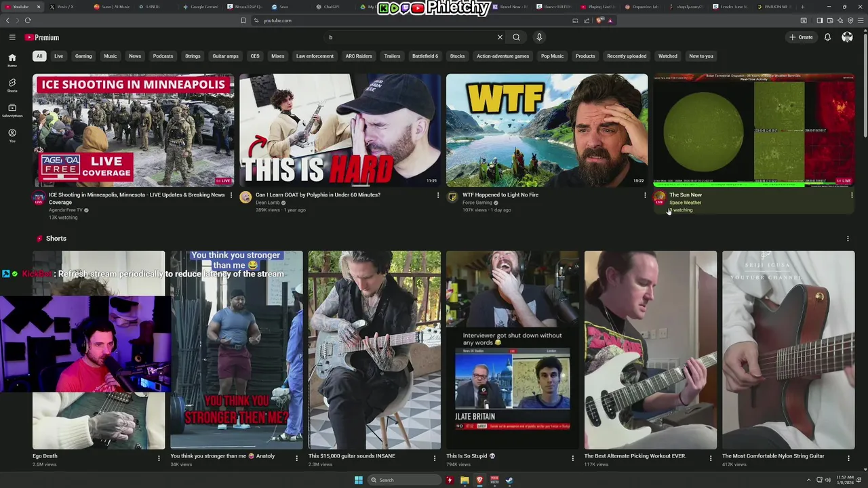Go back with the browser back arrow
Viewport: 868px width, 488px height.
(x=7, y=20)
